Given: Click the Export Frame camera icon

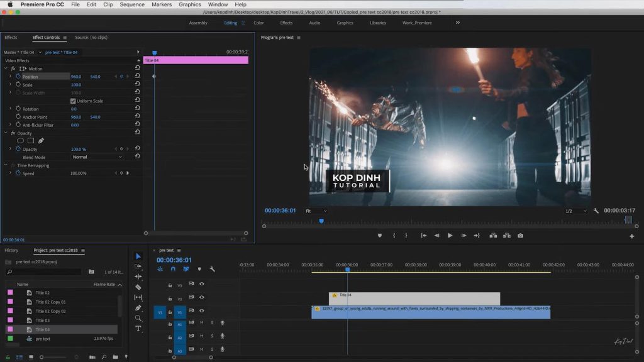Looking at the screenshot, I should 520,236.
